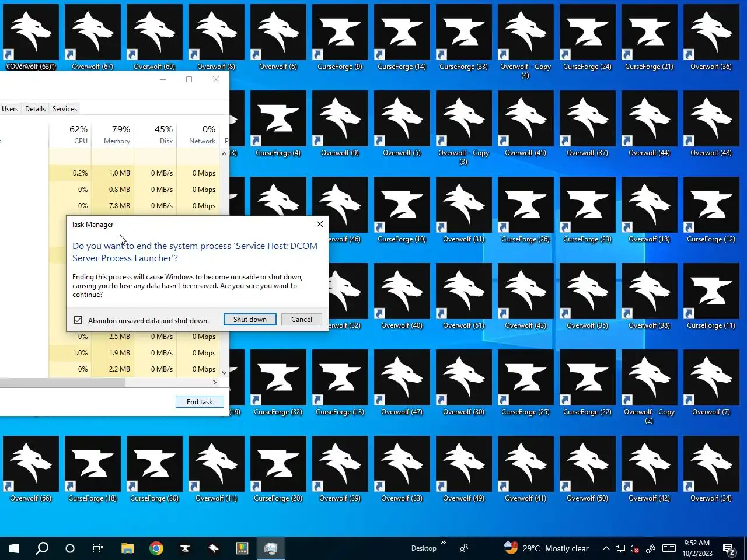Expand the Desktop toolbar chevron
This screenshot has height=560, width=747.
tap(444, 542)
